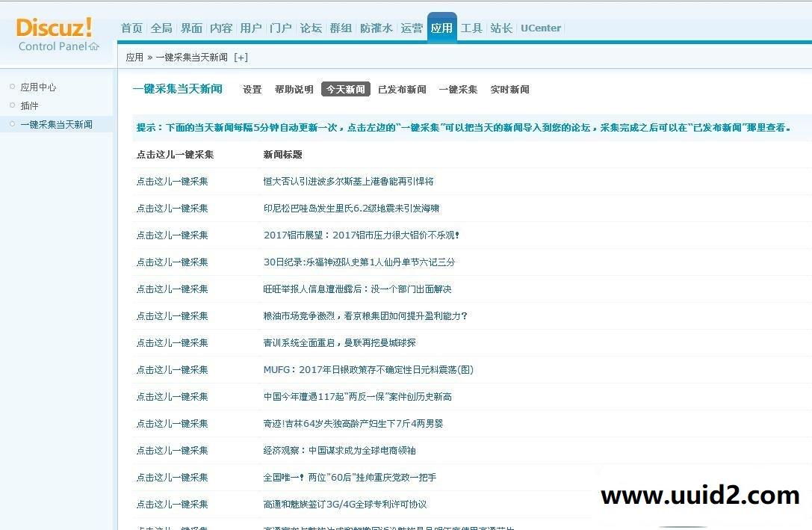
Task: Switch to the 设置 tab
Action: click(252, 89)
